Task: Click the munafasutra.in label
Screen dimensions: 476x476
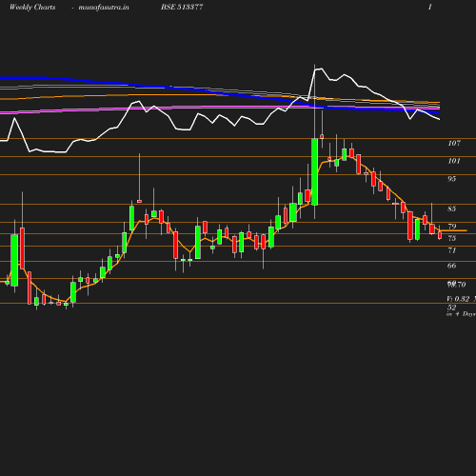Action: pos(104,7)
